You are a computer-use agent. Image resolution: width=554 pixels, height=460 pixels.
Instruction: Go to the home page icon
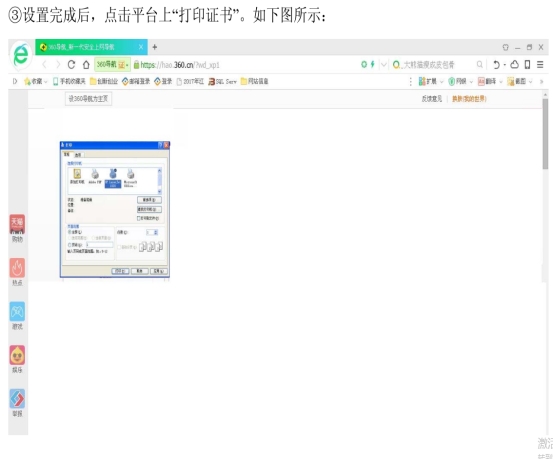(86, 65)
